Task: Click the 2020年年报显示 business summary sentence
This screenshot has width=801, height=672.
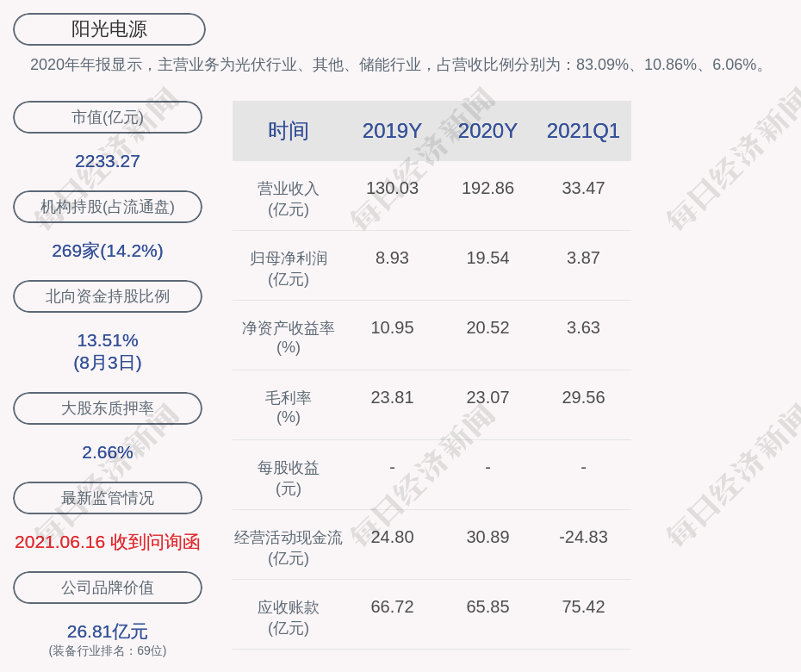Action: pos(397,65)
